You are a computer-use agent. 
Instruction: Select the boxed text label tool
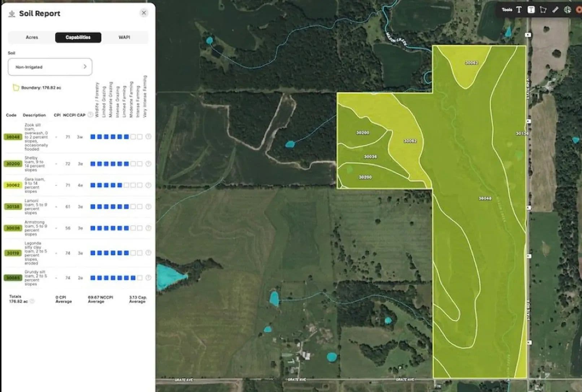[531, 10]
